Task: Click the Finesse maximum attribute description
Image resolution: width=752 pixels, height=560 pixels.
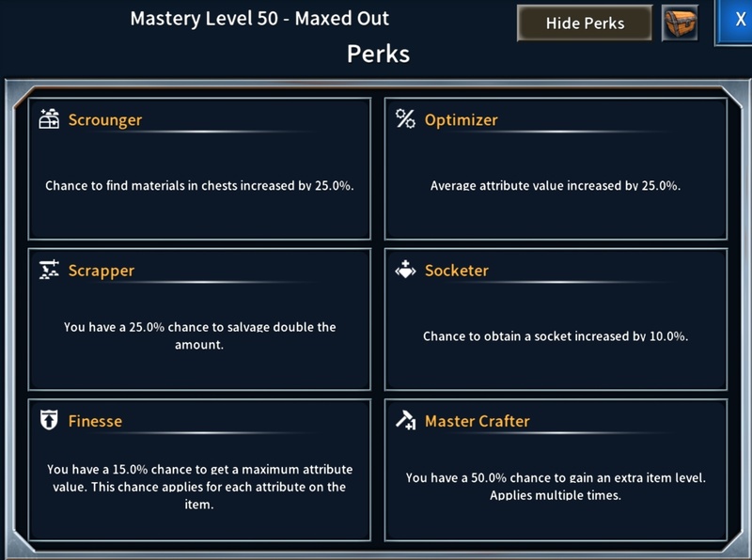Action: pos(199,487)
